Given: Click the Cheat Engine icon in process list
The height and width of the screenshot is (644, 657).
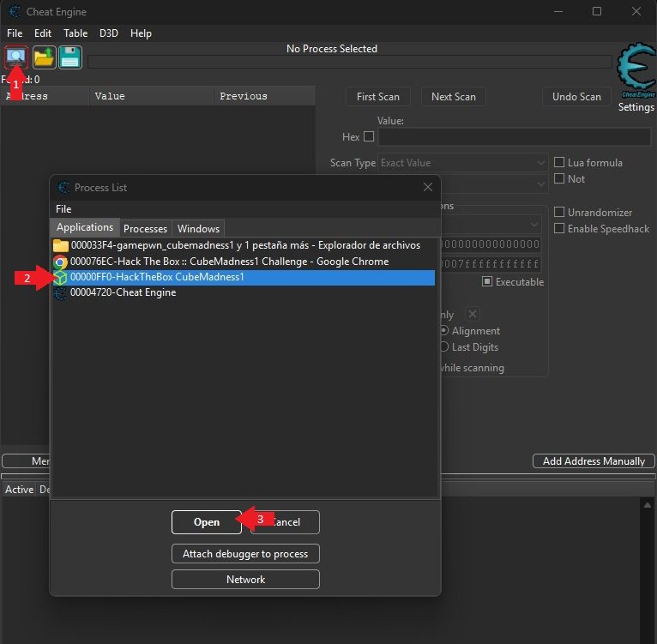Looking at the screenshot, I should pyautogui.click(x=60, y=293).
